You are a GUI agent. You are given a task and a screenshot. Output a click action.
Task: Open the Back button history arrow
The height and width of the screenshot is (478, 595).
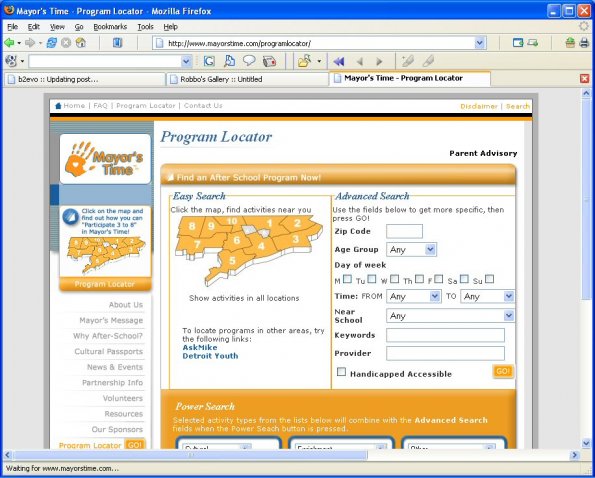[19, 43]
